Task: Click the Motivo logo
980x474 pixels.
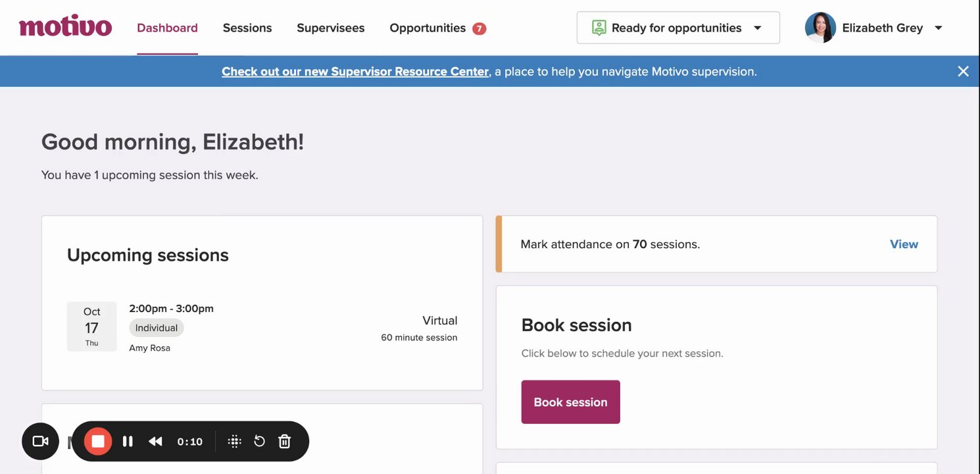Action: click(65, 28)
